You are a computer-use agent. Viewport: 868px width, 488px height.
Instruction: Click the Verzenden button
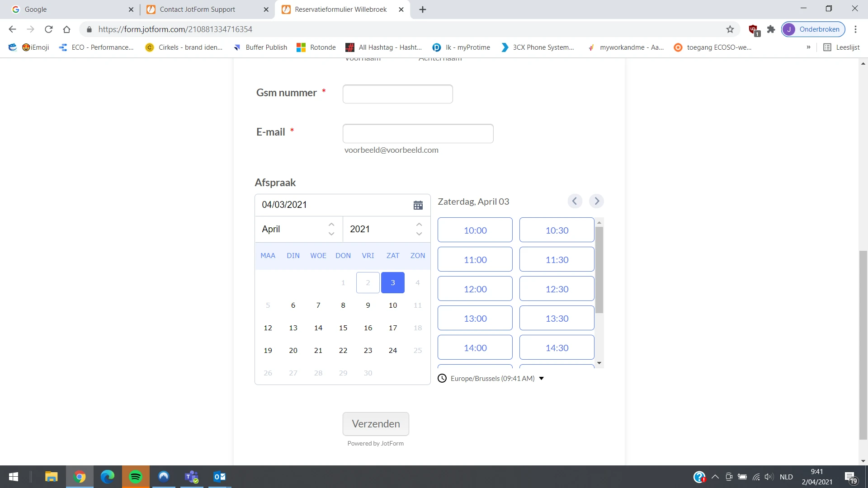click(376, 424)
